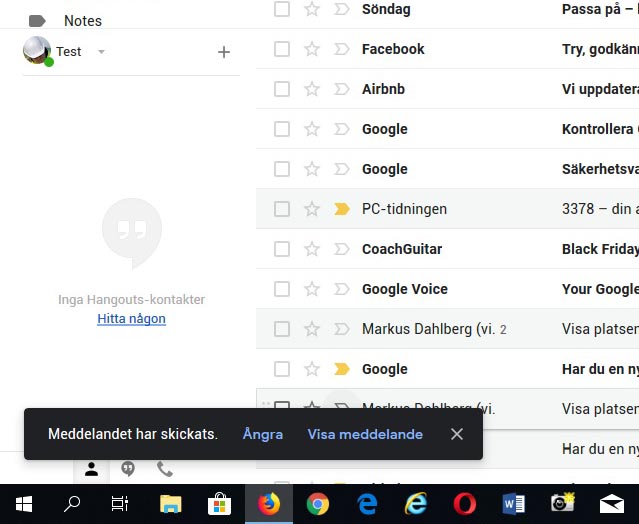Start new Hangouts conversation with plus icon
Screen dimensions: 639x524
[224, 52]
